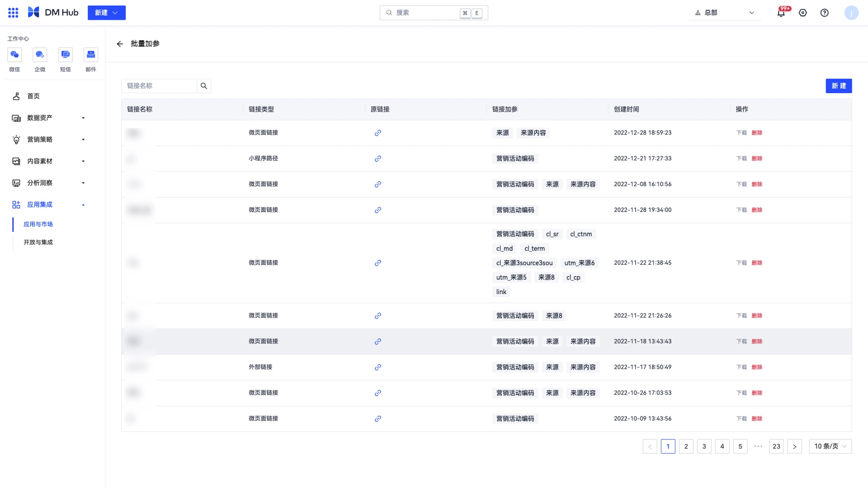Go to page 2 of results
Screen dimensions: 868x488
(686, 446)
